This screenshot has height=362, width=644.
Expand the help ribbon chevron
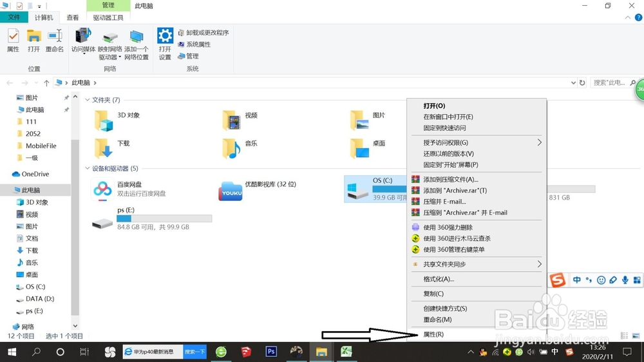627,17
